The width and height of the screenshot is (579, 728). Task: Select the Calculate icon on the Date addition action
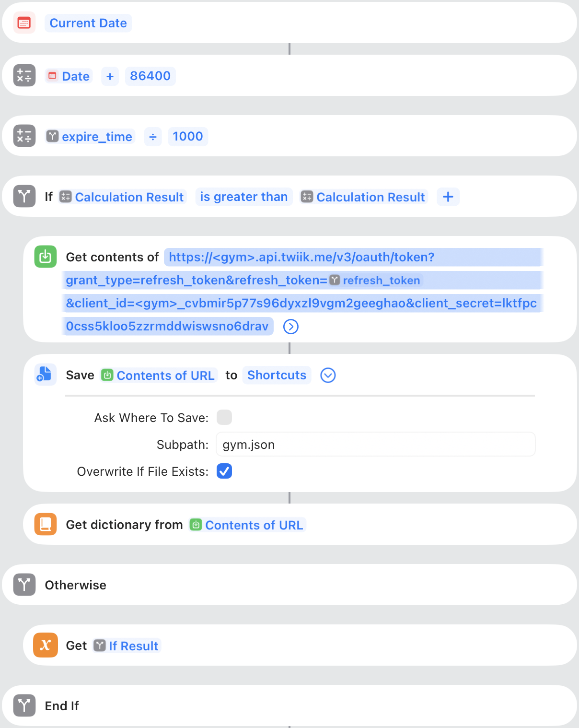tap(24, 75)
